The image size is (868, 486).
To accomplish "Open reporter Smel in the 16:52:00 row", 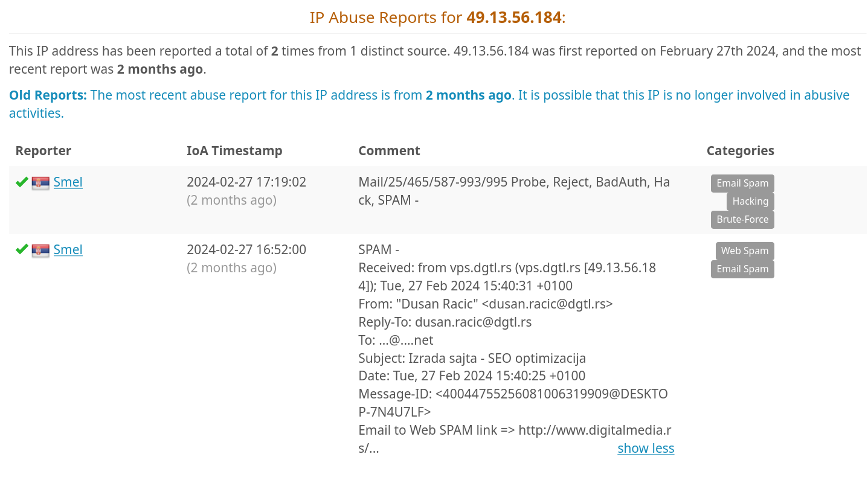I will [68, 250].
